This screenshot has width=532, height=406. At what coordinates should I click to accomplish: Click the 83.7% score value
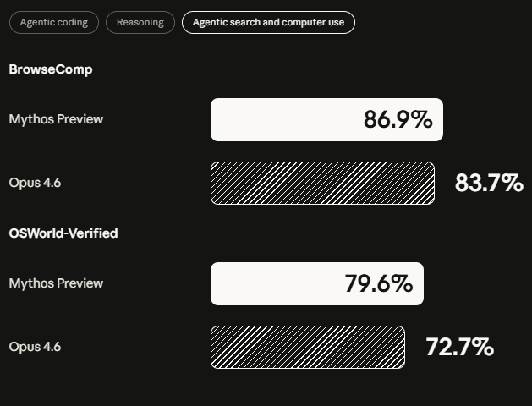click(489, 183)
